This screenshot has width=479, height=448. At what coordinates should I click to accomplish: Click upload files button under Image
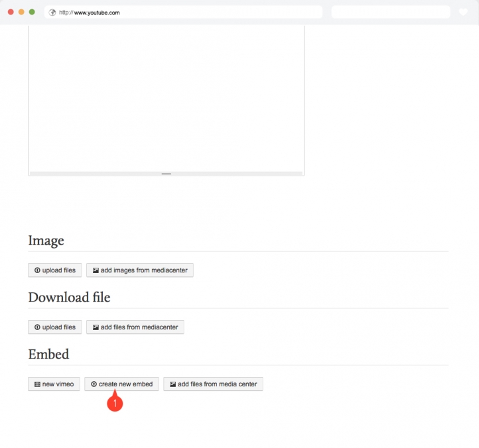54,270
